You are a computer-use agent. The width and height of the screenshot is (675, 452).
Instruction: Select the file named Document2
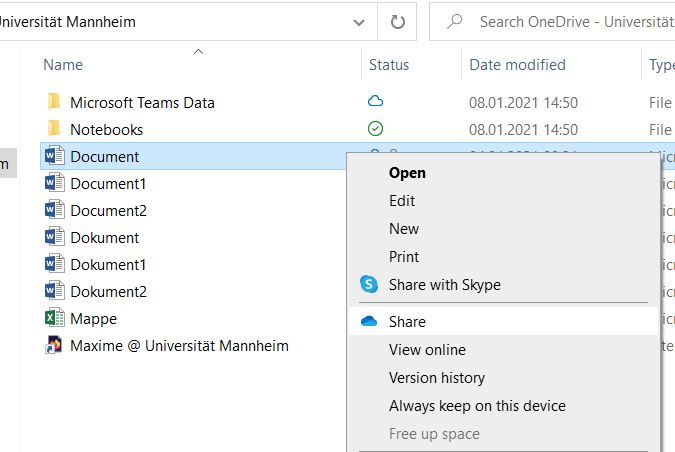click(108, 211)
